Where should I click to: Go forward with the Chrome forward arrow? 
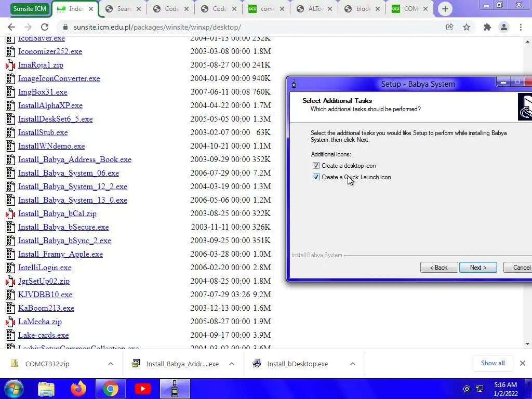tap(28, 27)
